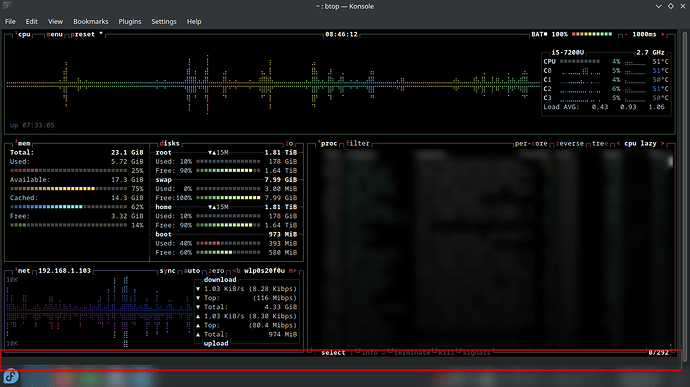The image size is (690, 387).
Task: Switch to previous network interface with <b
Action: (x=236, y=270)
